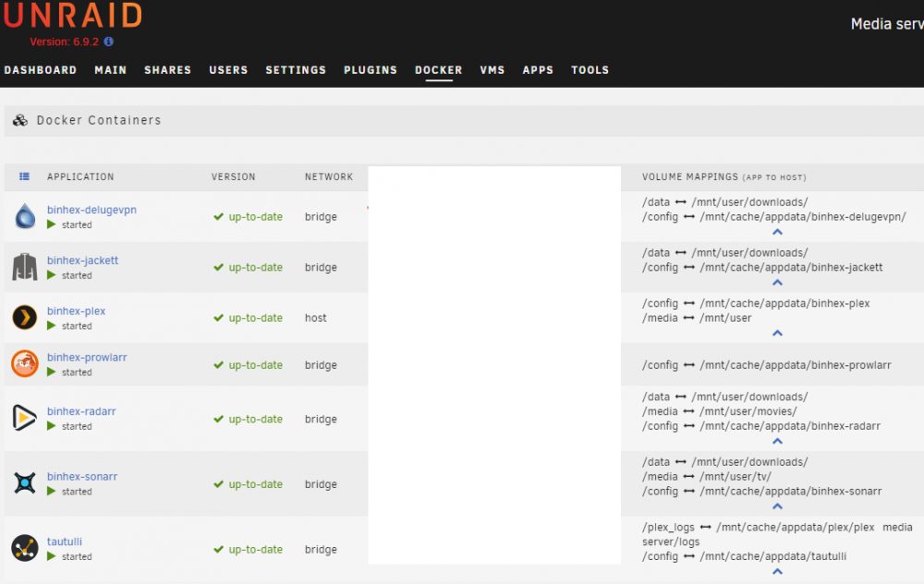Switch to the Users tab
924x584 pixels.
pyautogui.click(x=228, y=70)
